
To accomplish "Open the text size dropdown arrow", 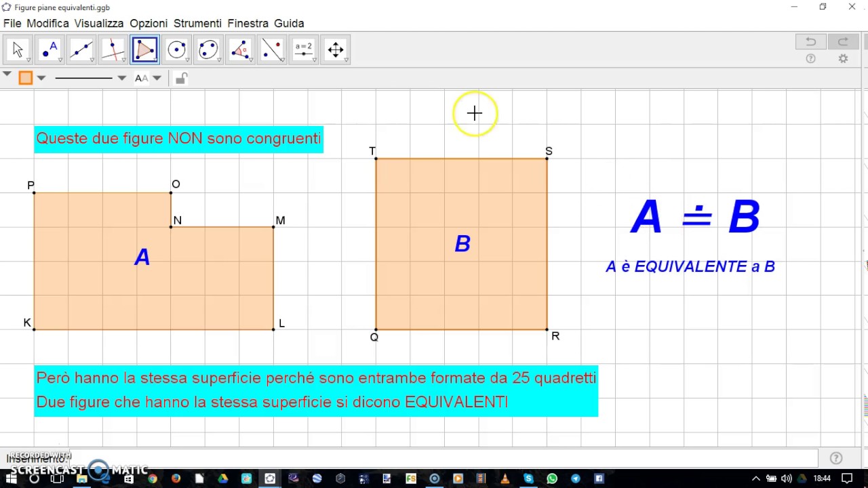I will [157, 78].
